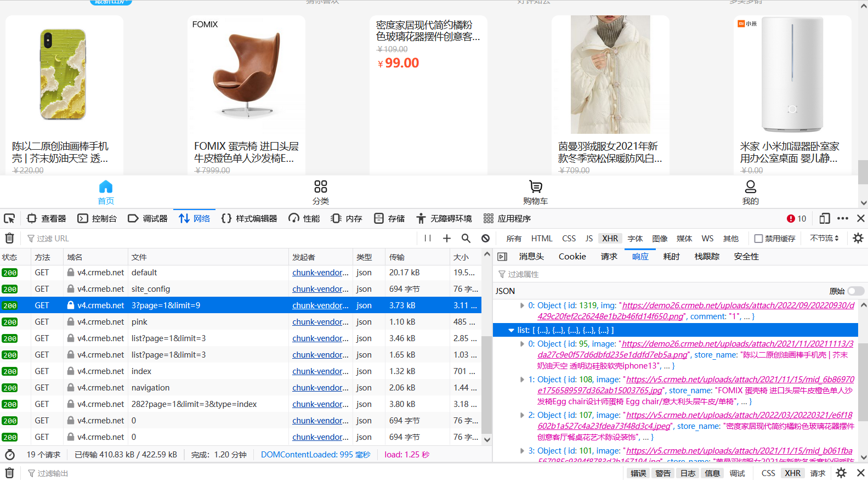
Task: Open request blocking icon
Action: [x=485, y=238]
